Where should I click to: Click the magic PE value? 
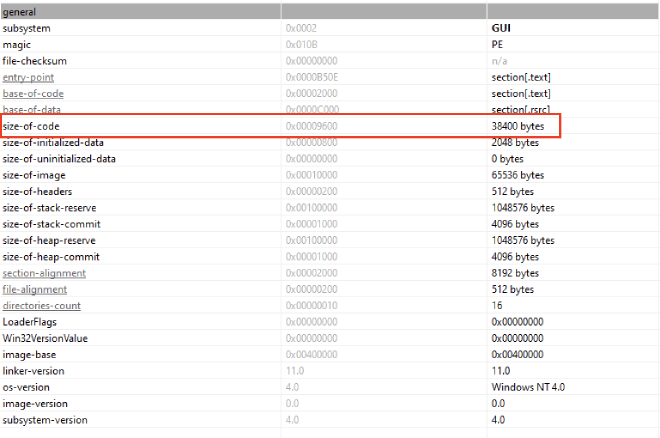click(497, 45)
